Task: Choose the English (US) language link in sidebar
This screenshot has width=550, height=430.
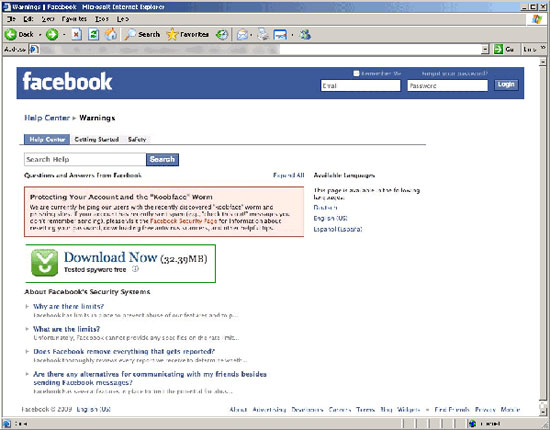Action: [330, 218]
